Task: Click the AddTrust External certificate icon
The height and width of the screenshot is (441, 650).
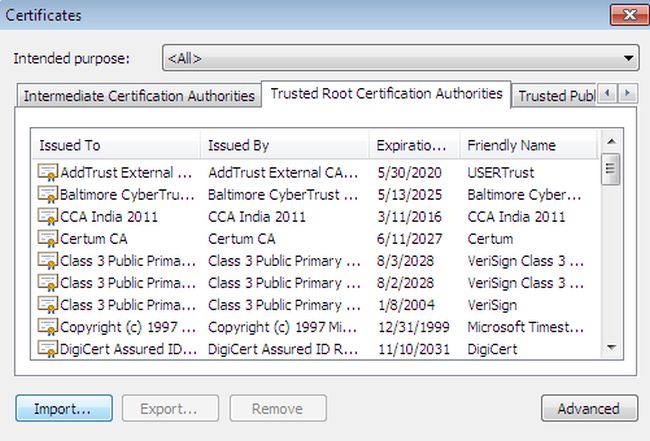Action: 48,172
